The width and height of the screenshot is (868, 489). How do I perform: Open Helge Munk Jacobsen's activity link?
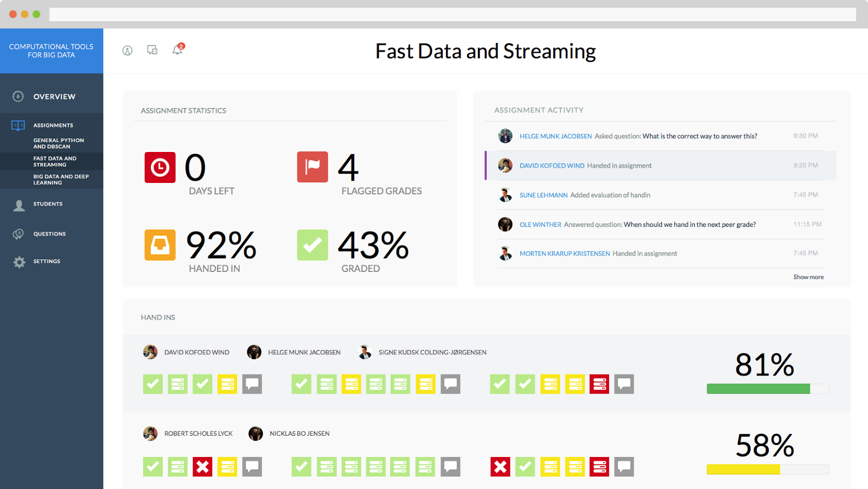click(x=556, y=136)
